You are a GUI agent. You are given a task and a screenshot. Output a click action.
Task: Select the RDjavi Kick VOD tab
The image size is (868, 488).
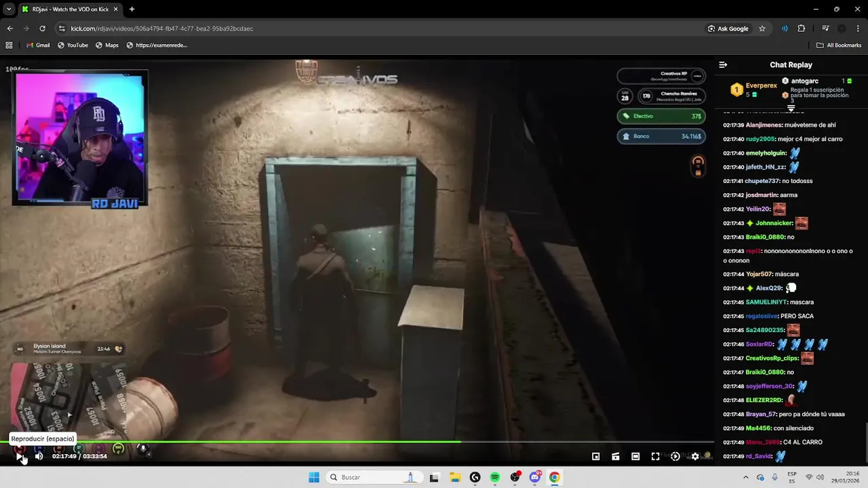click(71, 9)
